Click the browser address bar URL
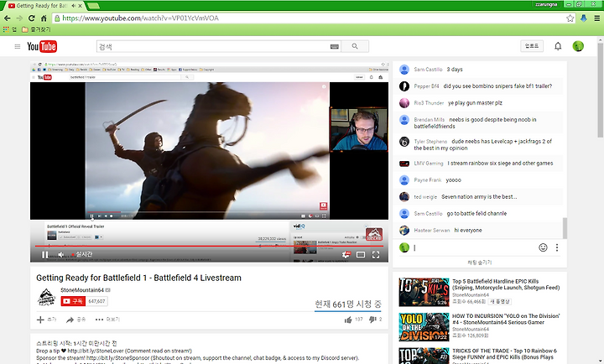The width and height of the screenshot is (604, 364). click(x=141, y=18)
